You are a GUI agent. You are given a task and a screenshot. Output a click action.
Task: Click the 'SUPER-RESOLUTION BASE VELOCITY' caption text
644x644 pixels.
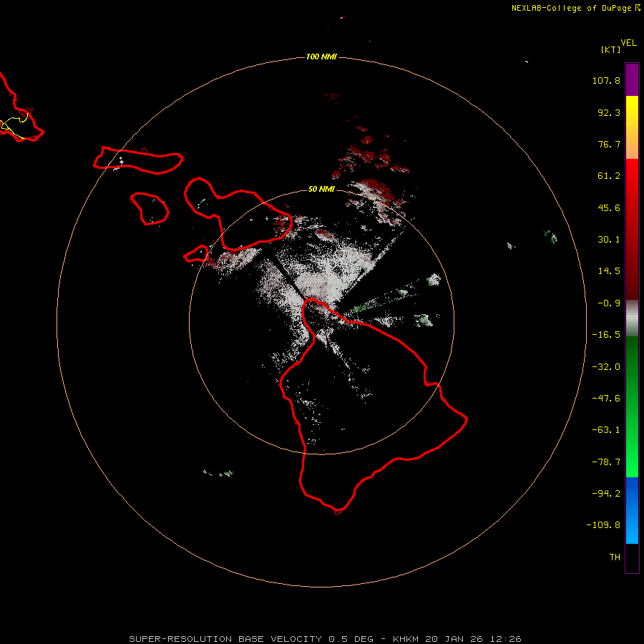coord(225,639)
